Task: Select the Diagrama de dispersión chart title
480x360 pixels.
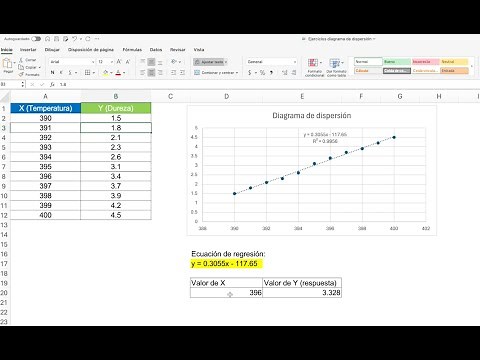Action: point(312,116)
